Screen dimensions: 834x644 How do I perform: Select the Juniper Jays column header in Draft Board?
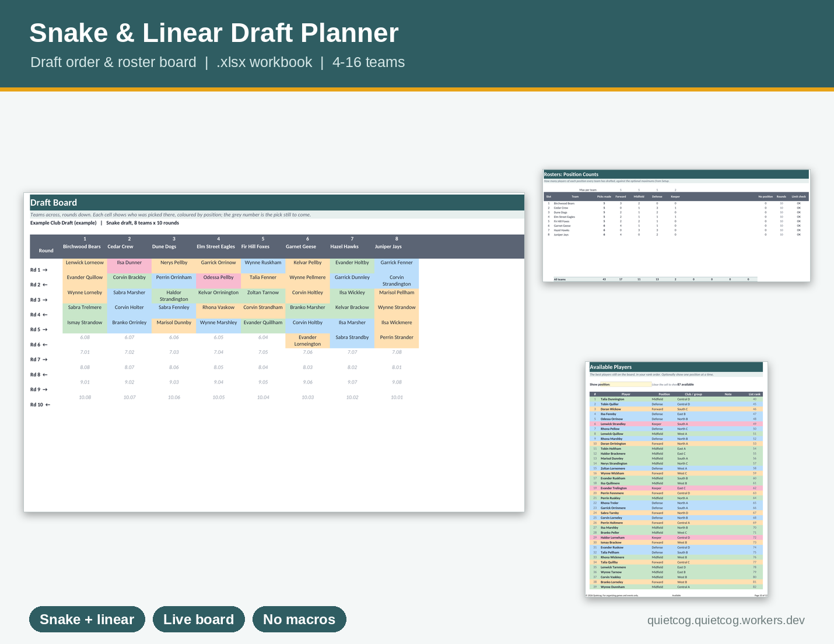tap(397, 247)
